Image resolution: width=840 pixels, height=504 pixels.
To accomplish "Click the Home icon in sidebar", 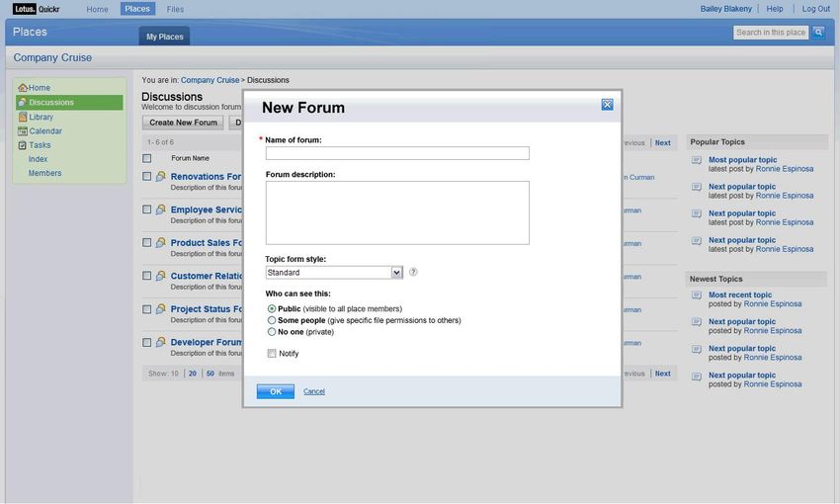I will [23, 88].
